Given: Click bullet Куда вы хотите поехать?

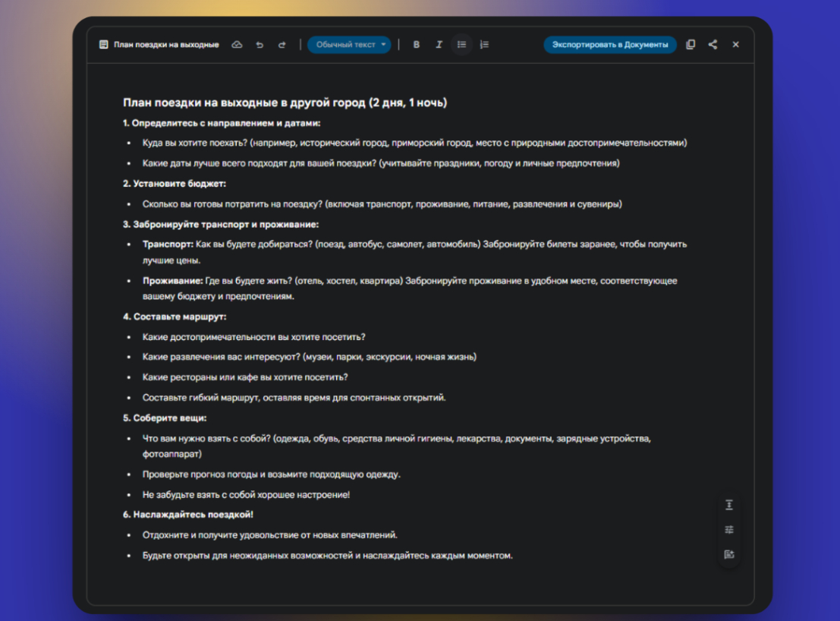Looking at the screenshot, I should [x=414, y=143].
